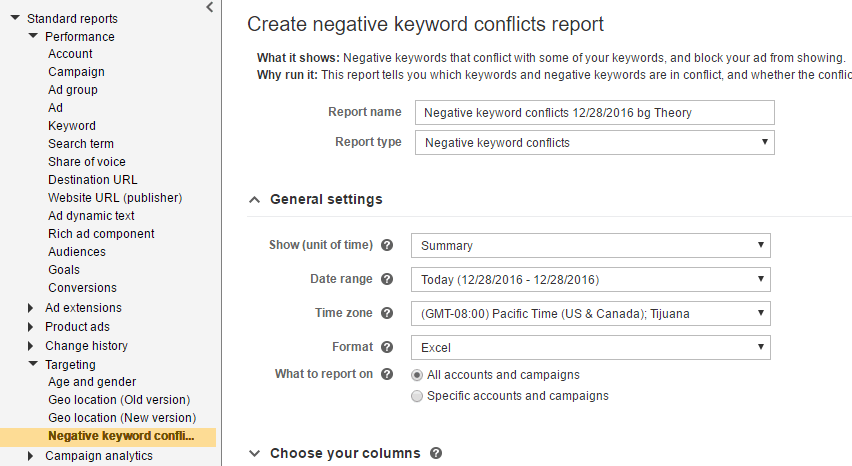This screenshot has width=852, height=466.
Task: Open the Report type dropdown
Action: 594,143
